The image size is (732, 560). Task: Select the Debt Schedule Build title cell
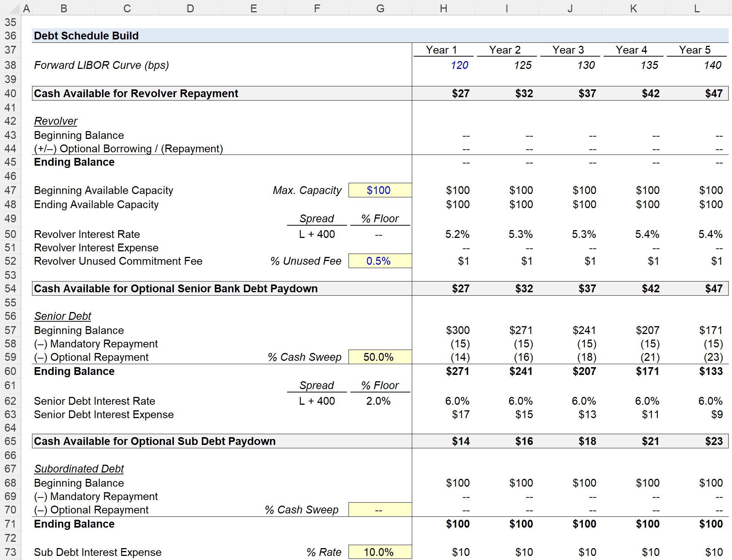(86, 36)
